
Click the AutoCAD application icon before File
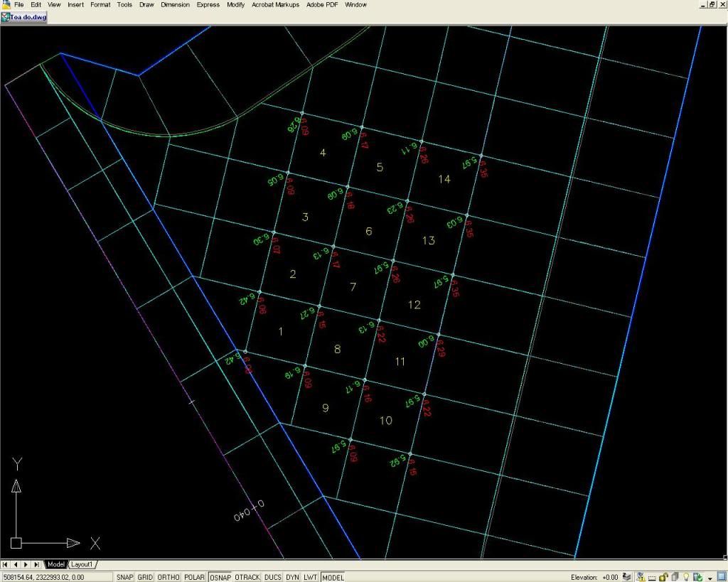[x=6, y=4]
